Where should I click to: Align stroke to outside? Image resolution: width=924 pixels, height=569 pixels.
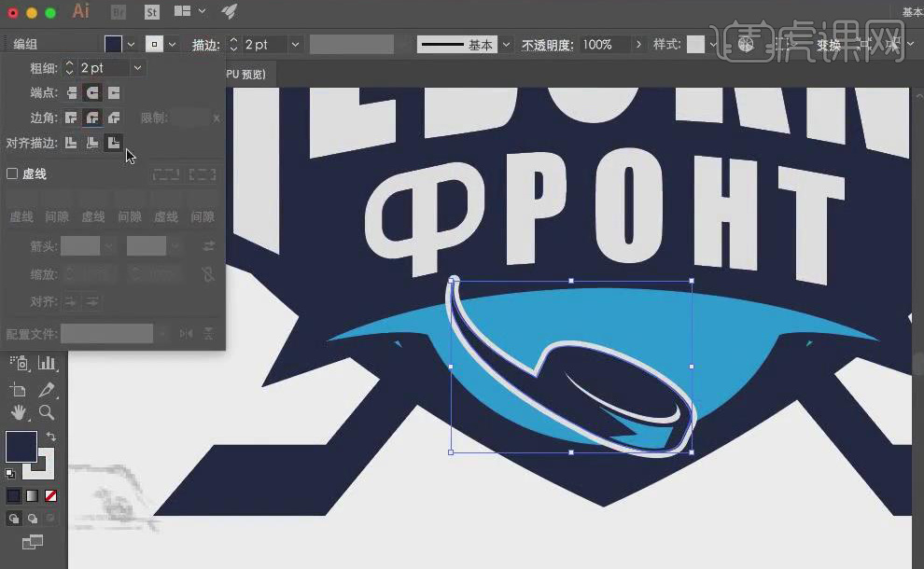114,143
